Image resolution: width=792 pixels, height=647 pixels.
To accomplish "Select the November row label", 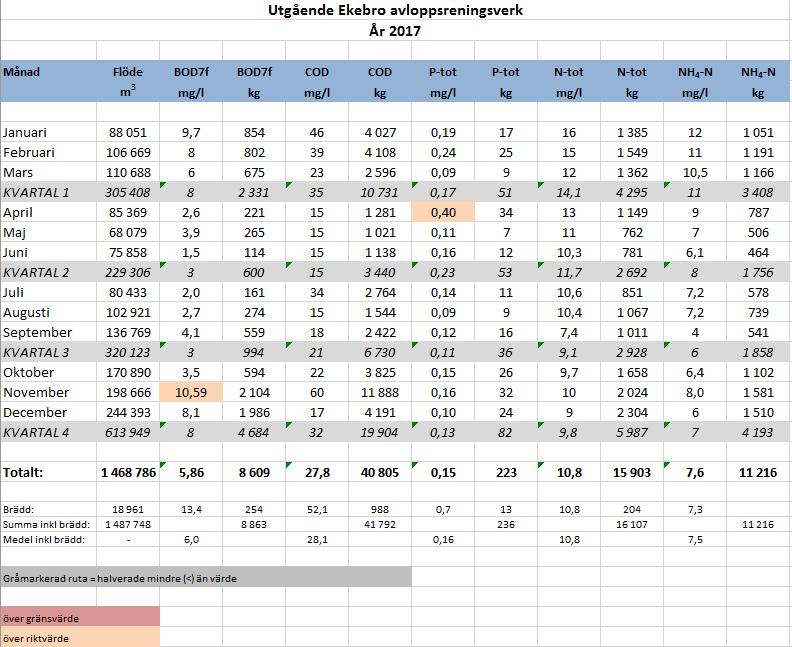I will click(36, 392).
